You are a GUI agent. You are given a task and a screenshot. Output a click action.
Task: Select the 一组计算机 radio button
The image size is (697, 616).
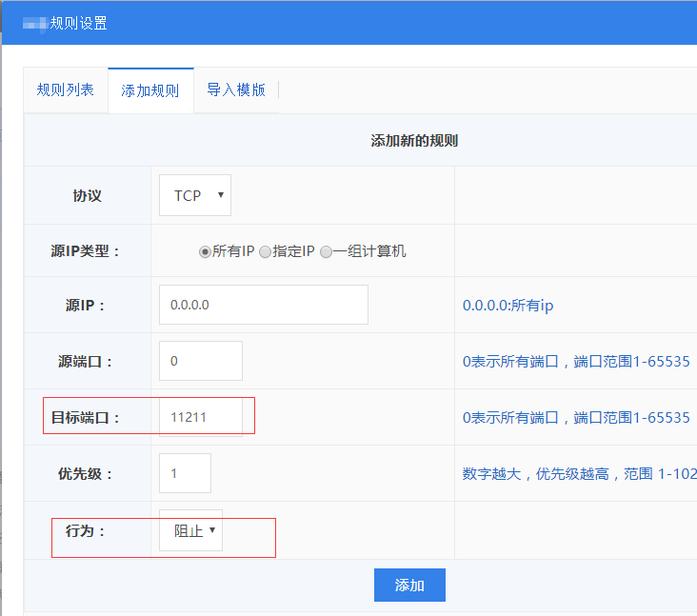[326, 252]
